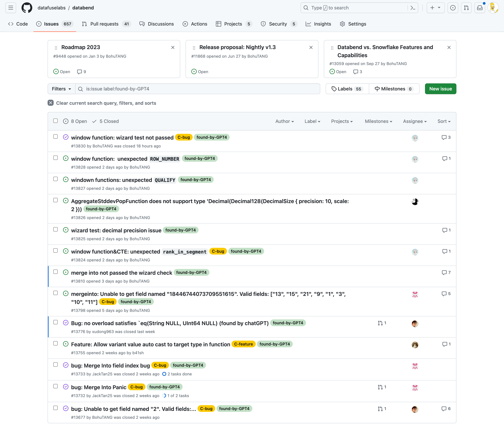Open comments on issue #13677

point(446,409)
